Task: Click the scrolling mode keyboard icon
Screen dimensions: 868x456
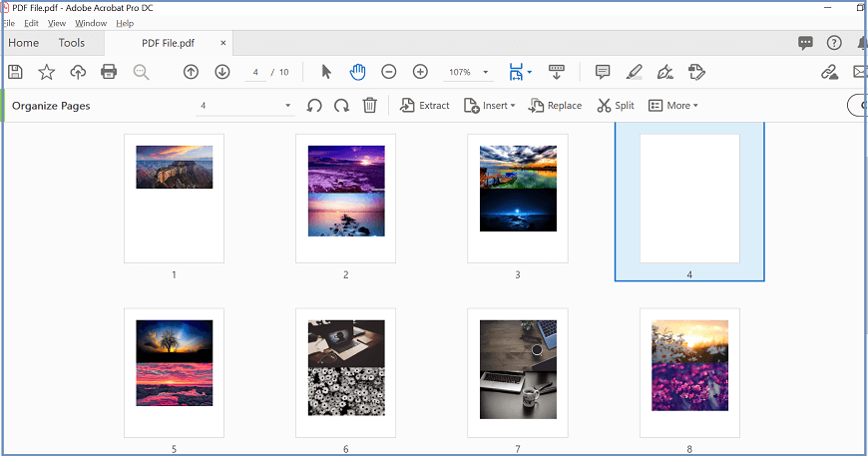Action: tap(557, 72)
